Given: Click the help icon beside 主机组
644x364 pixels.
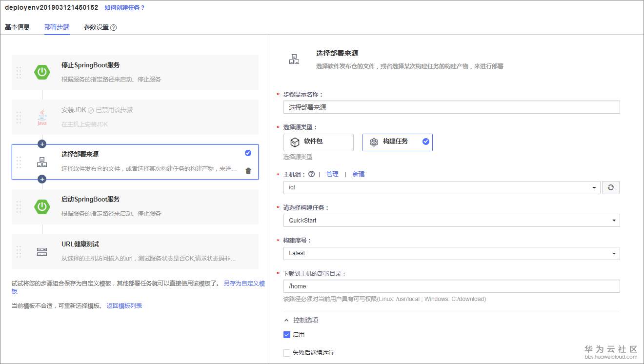Looking at the screenshot, I should coord(311,174).
